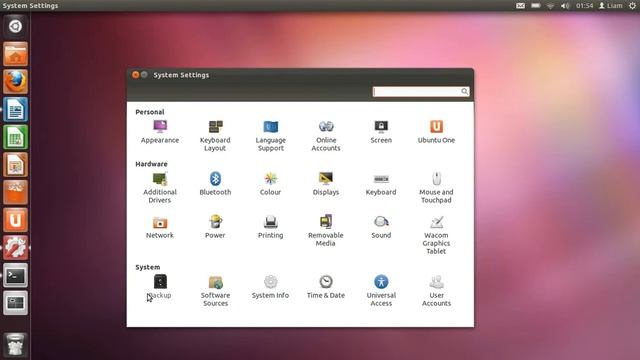The image size is (640, 360).
Task: Open Terminal from launcher
Action: [16, 276]
